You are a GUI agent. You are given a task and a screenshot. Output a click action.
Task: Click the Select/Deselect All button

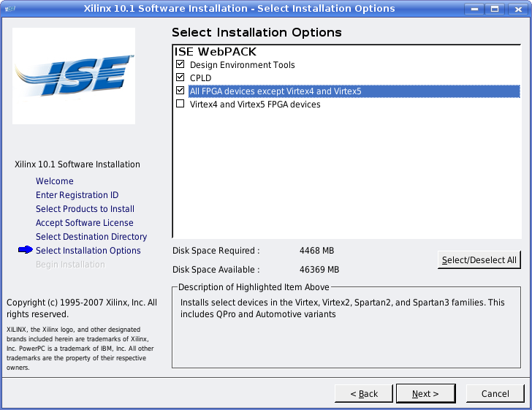479,260
